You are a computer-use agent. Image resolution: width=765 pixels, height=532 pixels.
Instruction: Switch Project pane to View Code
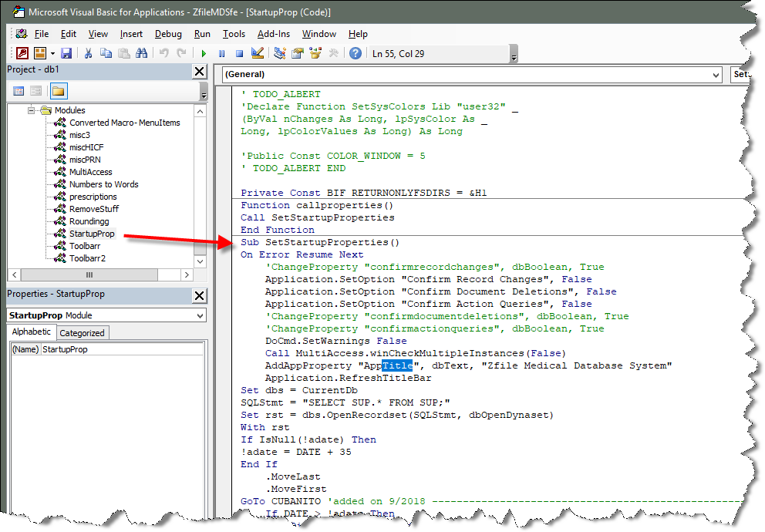tap(19, 91)
